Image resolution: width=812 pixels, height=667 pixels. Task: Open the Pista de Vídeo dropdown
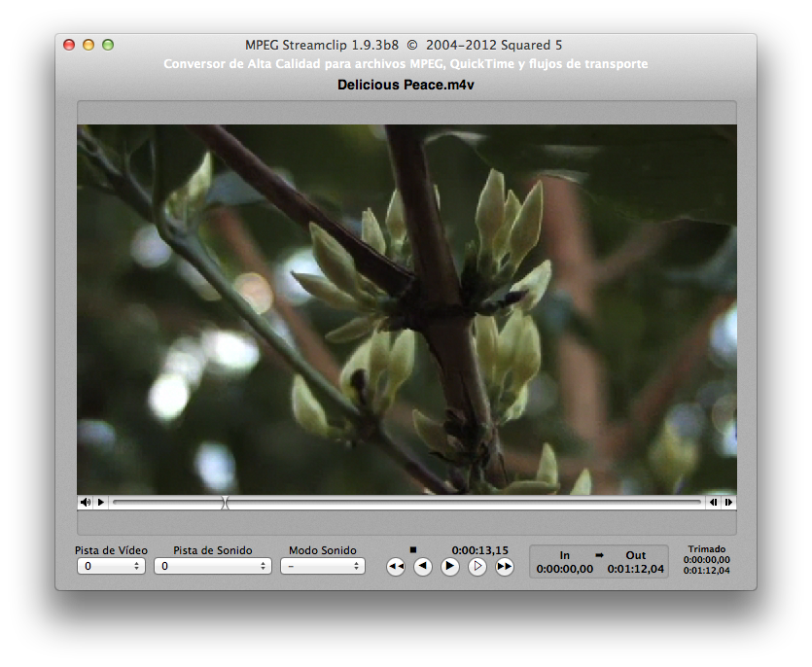111,566
